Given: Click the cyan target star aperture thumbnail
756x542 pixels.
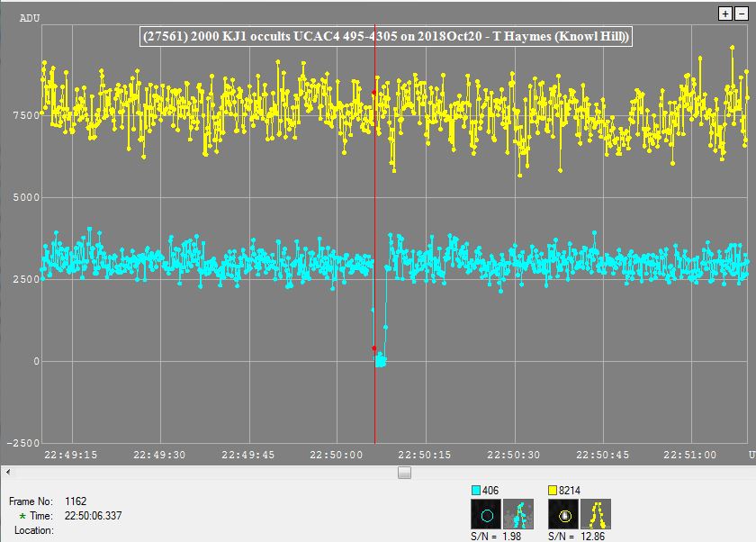Looking at the screenshot, I should [486, 517].
